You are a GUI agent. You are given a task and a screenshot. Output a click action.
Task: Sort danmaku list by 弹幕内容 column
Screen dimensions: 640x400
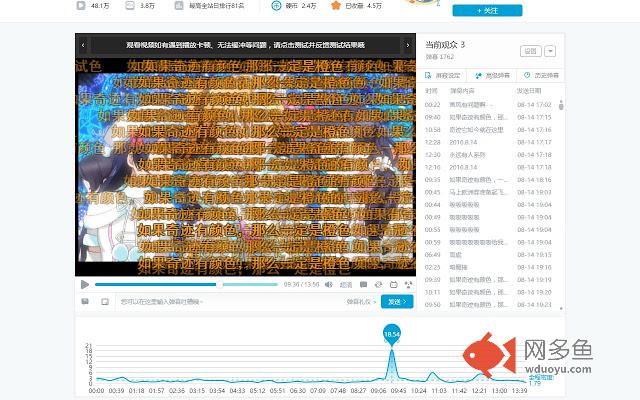(x=462, y=91)
